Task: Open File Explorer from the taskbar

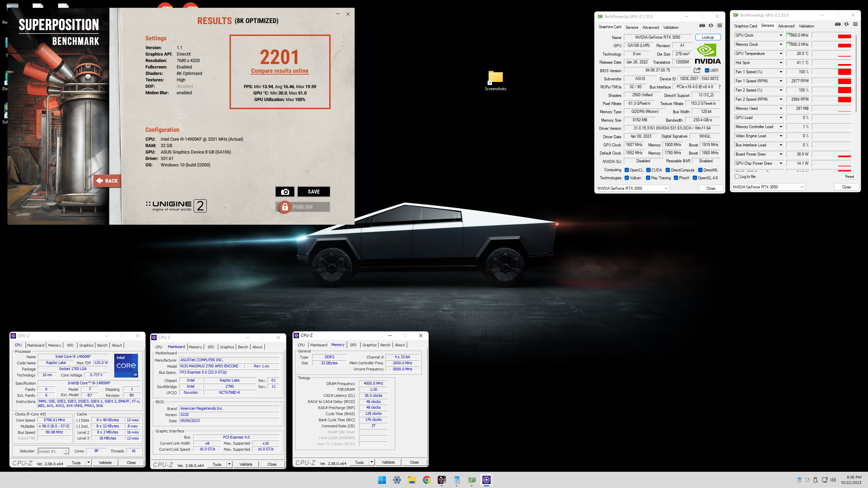Action: pyautogui.click(x=412, y=480)
